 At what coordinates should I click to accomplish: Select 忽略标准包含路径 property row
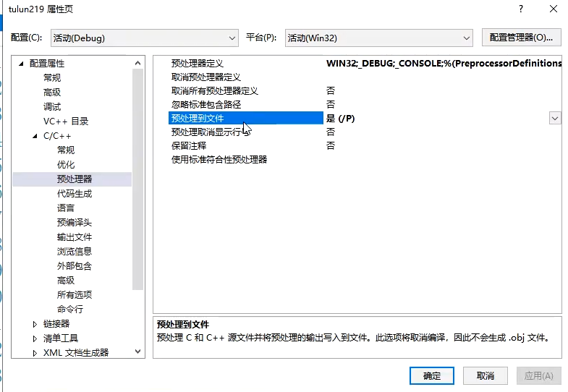206,104
